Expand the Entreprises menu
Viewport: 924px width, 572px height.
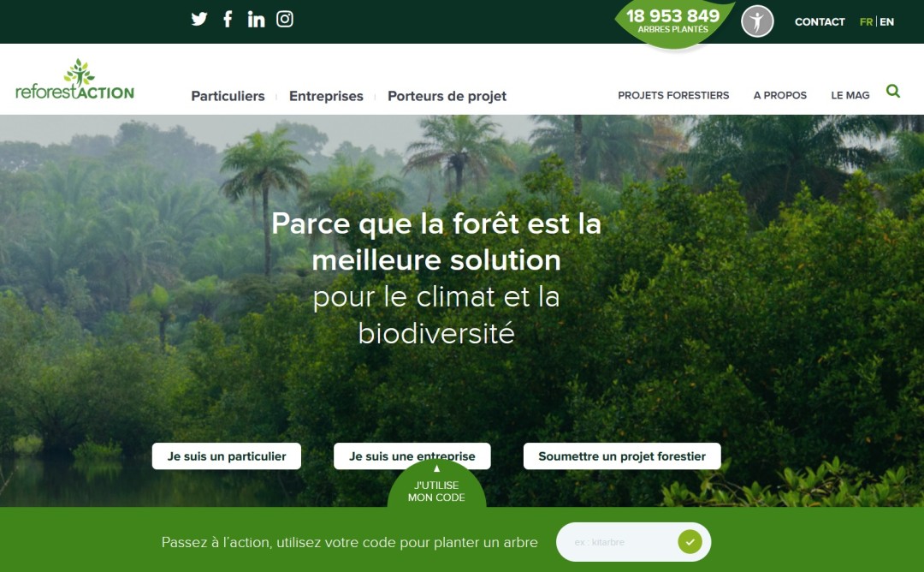coord(326,96)
